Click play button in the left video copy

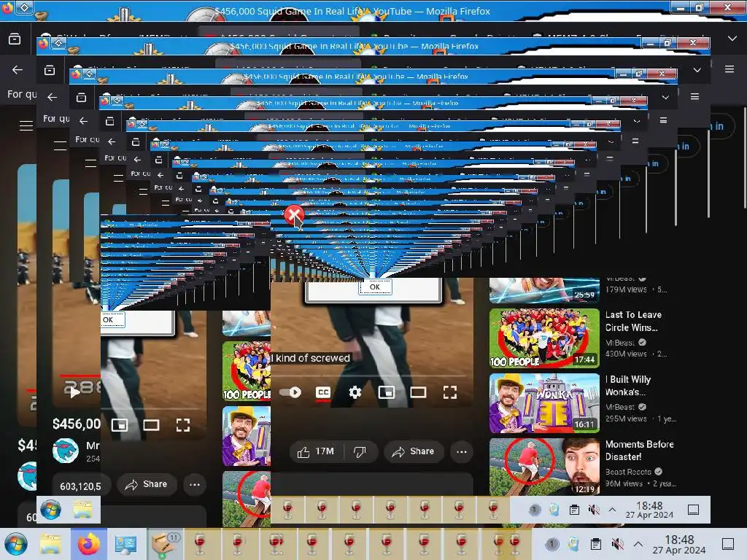coord(75,392)
